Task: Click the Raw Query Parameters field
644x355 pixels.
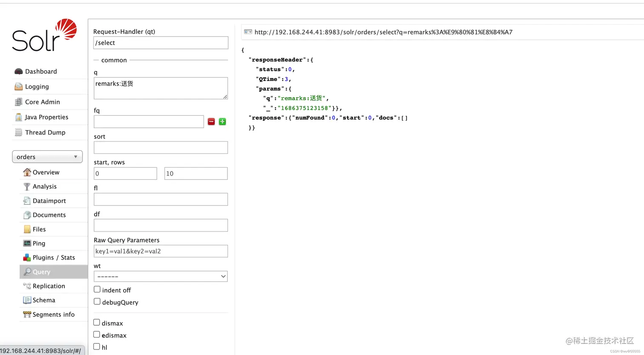Action: click(161, 251)
